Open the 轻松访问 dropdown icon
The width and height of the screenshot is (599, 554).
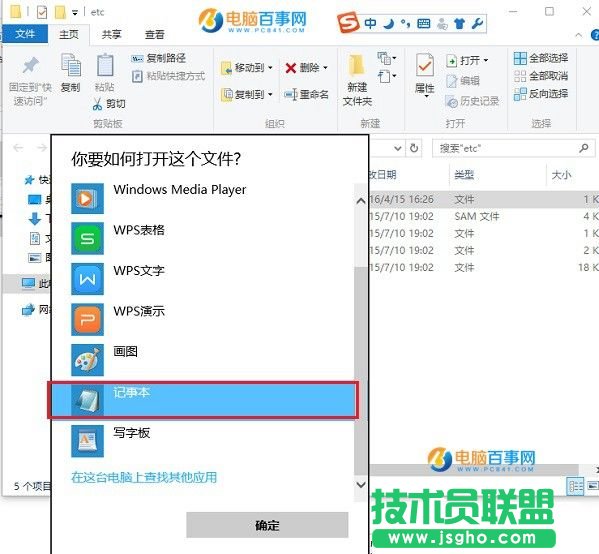pyautogui.click(x=387, y=76)
